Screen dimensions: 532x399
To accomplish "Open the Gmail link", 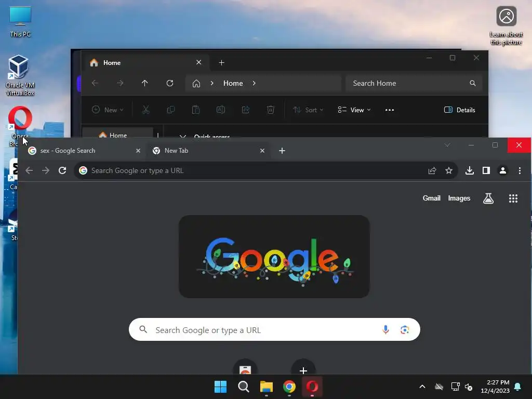I will tap(431, 198).
